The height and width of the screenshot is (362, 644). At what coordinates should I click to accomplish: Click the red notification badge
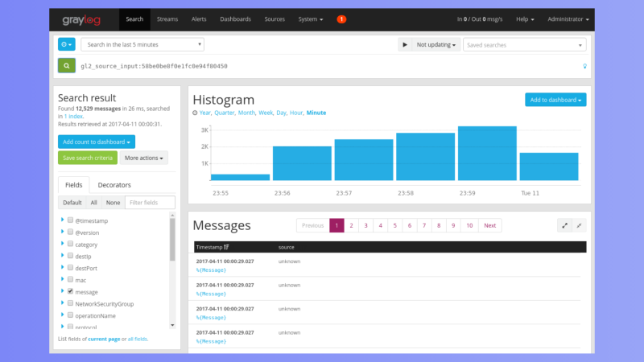point(341,19)
